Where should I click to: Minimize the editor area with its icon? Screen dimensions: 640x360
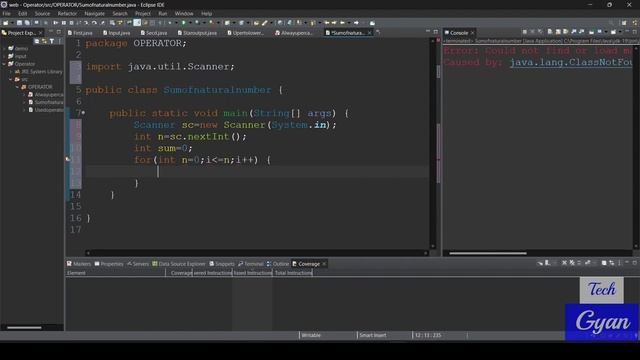[427, 32]
